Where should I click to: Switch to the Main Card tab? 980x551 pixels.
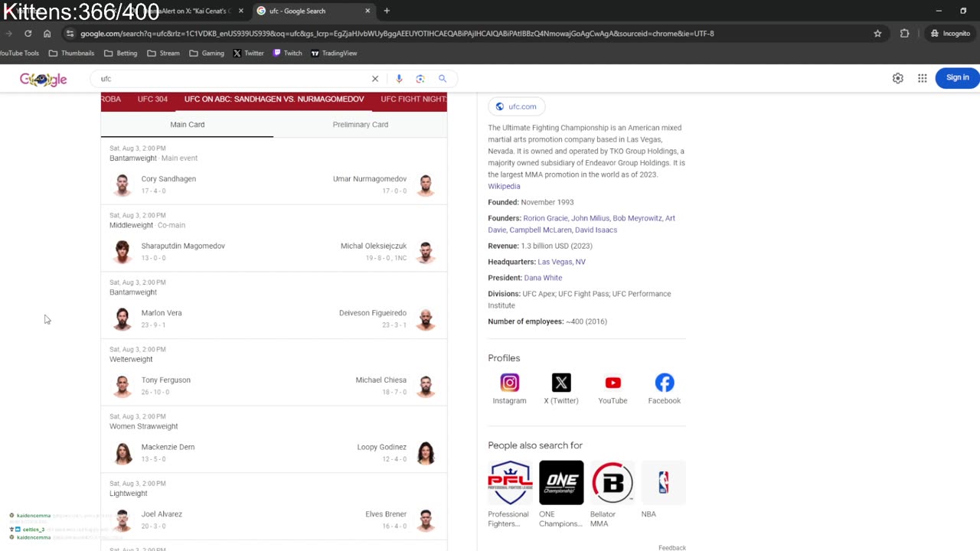[187, 125]
